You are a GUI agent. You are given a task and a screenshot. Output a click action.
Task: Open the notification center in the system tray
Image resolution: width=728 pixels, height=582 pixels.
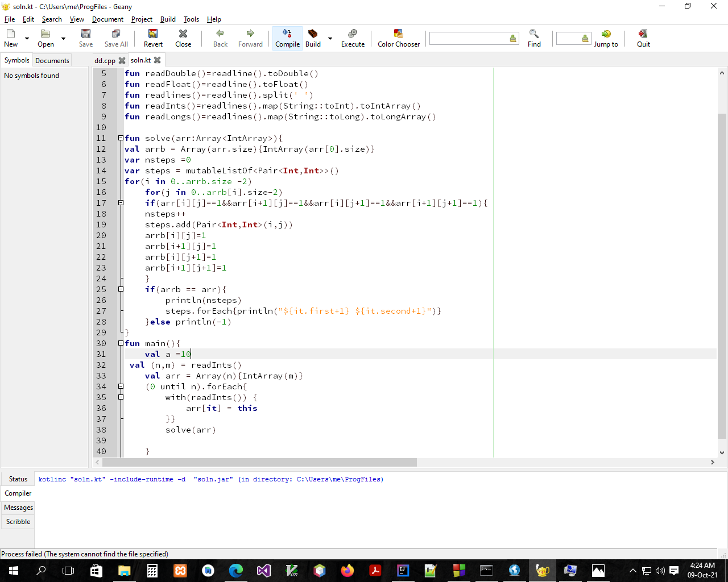click(x=674, y=571)
